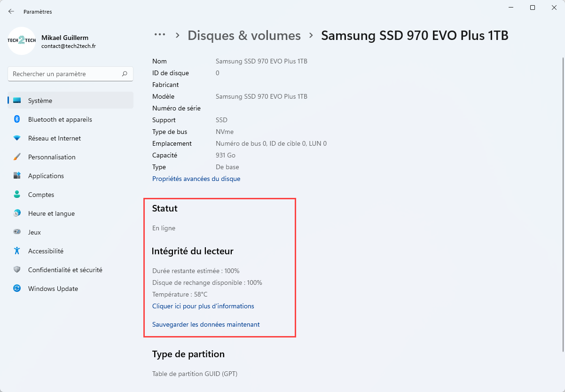Open Réseau et Internet label
Image resolution: width=565 pixels, height=392 pixels.
click(55, 138)
